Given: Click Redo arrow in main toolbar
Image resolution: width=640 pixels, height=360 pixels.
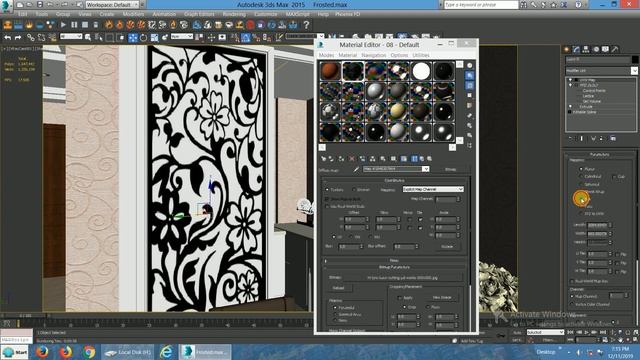Looking at the screenshot, I should (18, 38).
